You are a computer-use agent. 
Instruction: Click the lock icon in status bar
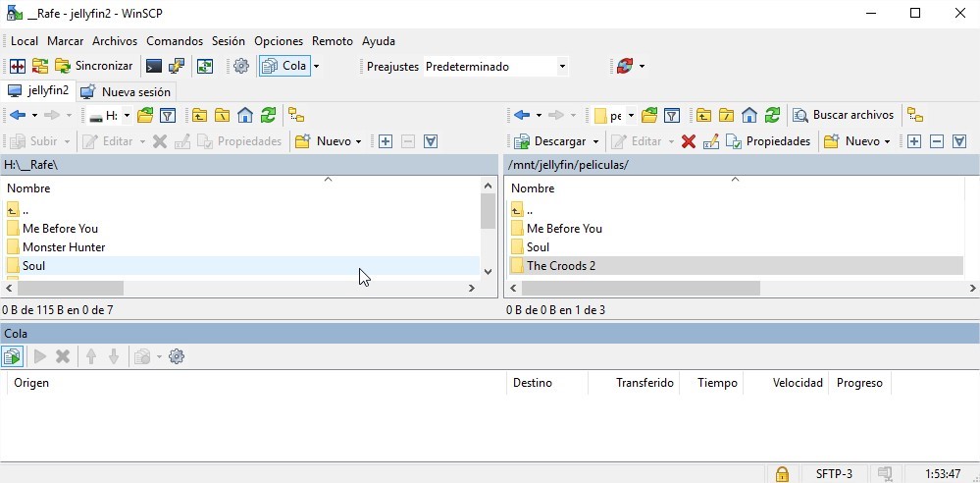click(x=781, y=473)
